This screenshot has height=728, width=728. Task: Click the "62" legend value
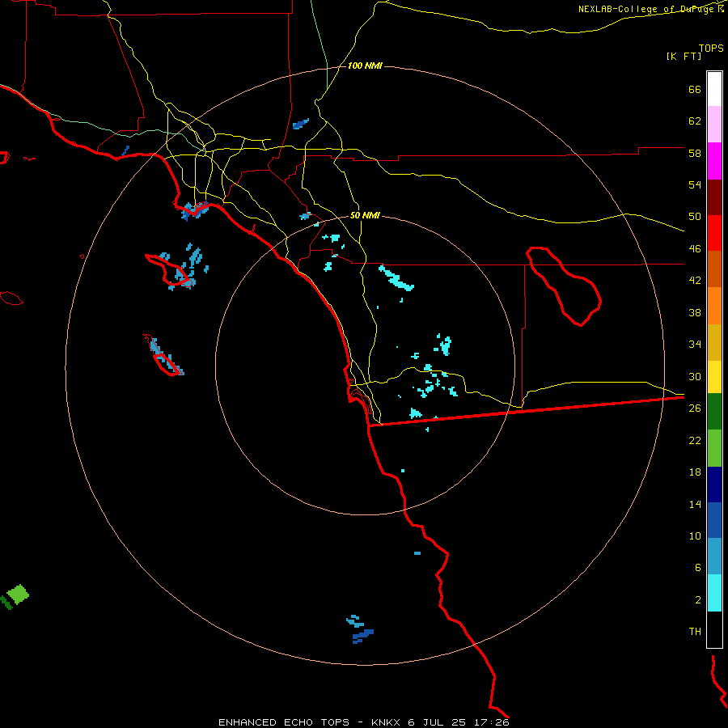pos(695,121)
